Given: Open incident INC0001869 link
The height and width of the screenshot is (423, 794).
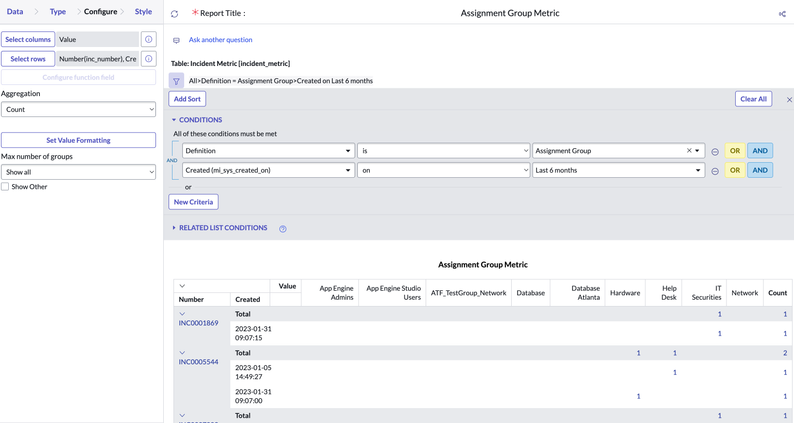Looking at the screenshot, I should coord(198,323).
